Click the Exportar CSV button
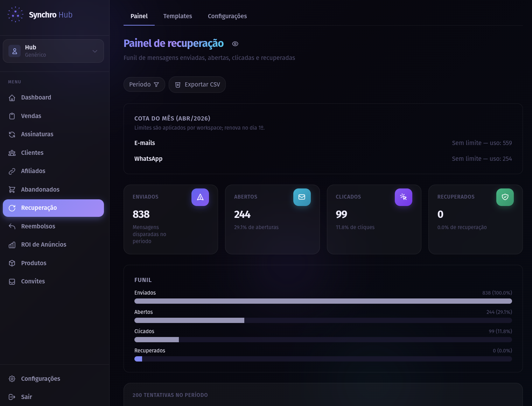This screenshot has width=532, height=406. click(x=197, y=84)
